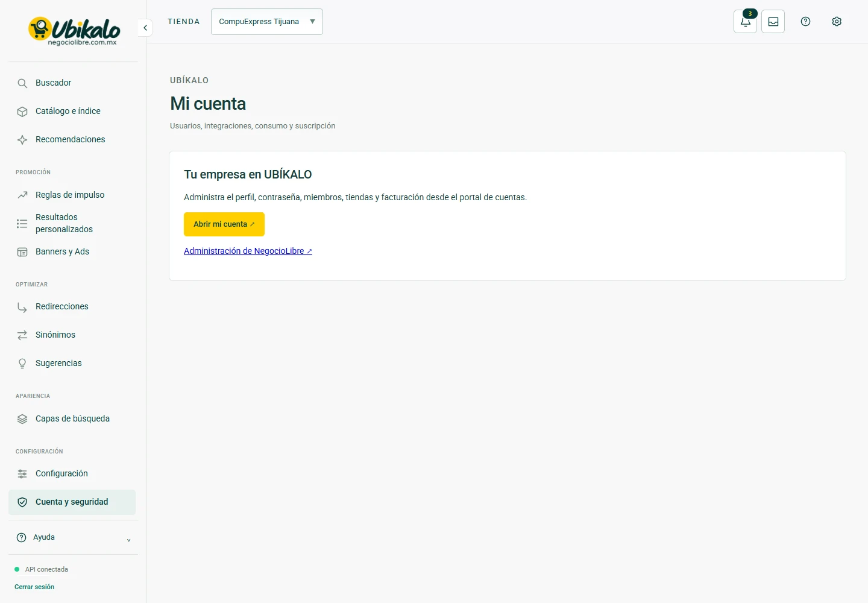
Task: Click the Ayuda label in sidebar
Action: click(x=44, y=537)
